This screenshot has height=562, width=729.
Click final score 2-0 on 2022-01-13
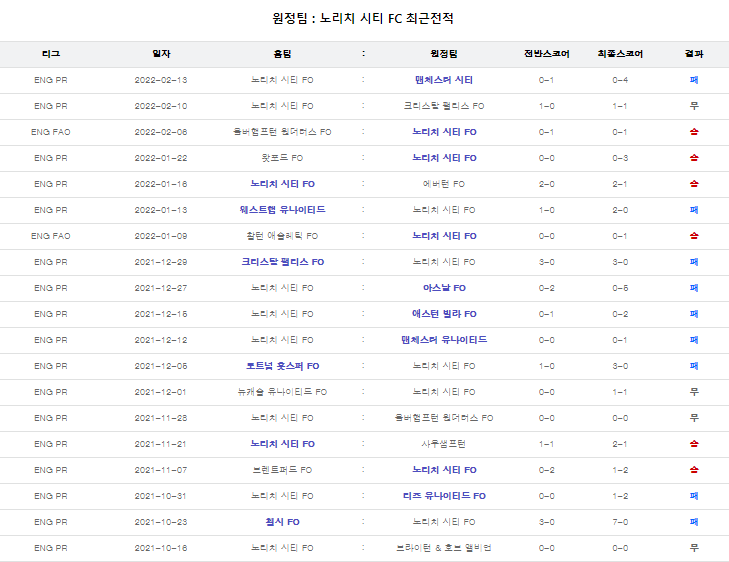[x=620, y=210]
